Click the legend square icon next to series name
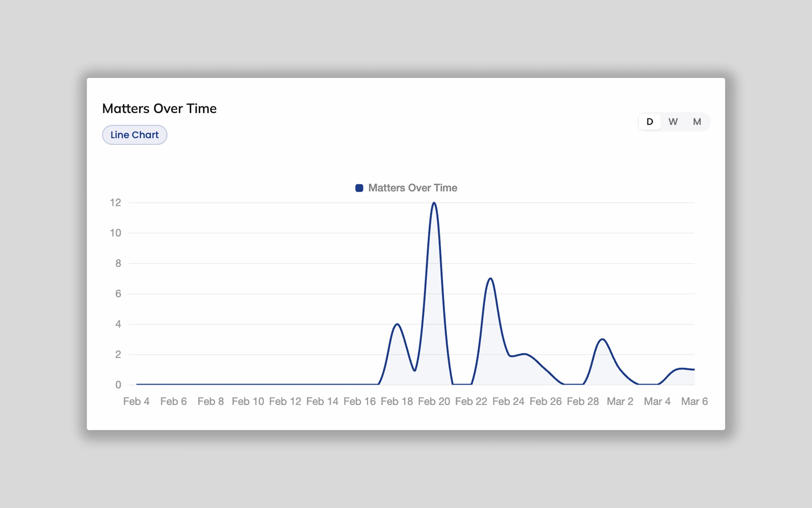 click(x=359, y=187)
